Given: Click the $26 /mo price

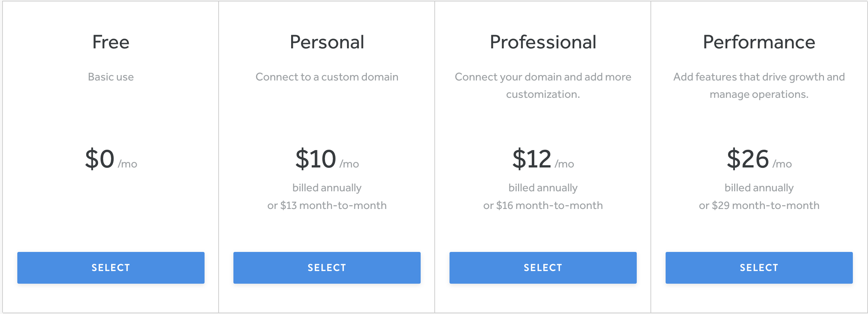Looking at the screenshot, I should (x=759, y=159).
